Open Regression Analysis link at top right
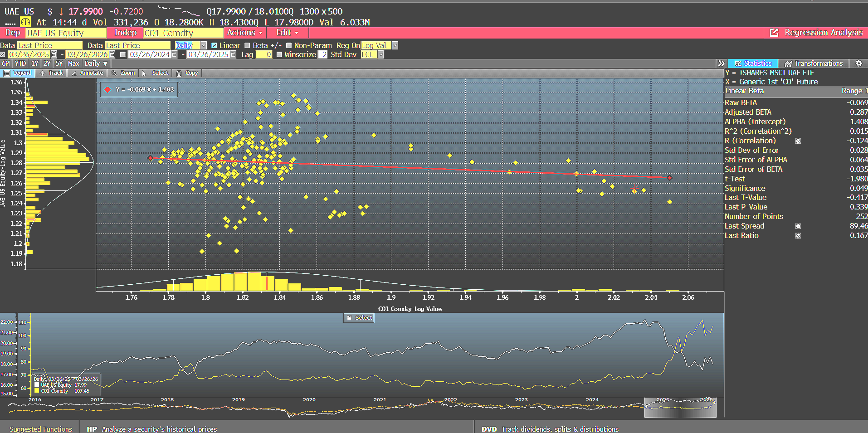The image size is (868, 433). [823, 33]
